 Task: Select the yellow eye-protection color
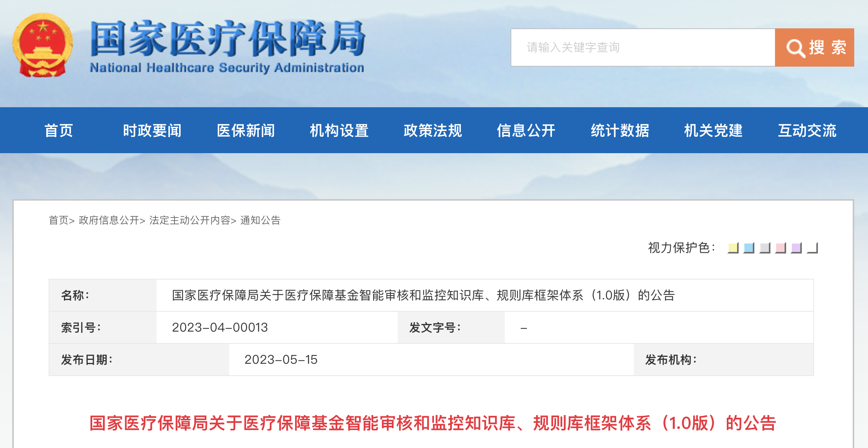[733, 248]
